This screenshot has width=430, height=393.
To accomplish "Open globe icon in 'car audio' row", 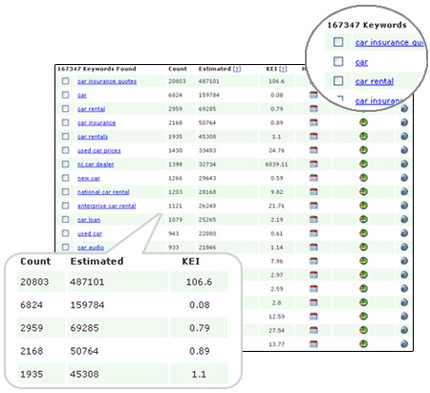I will [404, 247].
